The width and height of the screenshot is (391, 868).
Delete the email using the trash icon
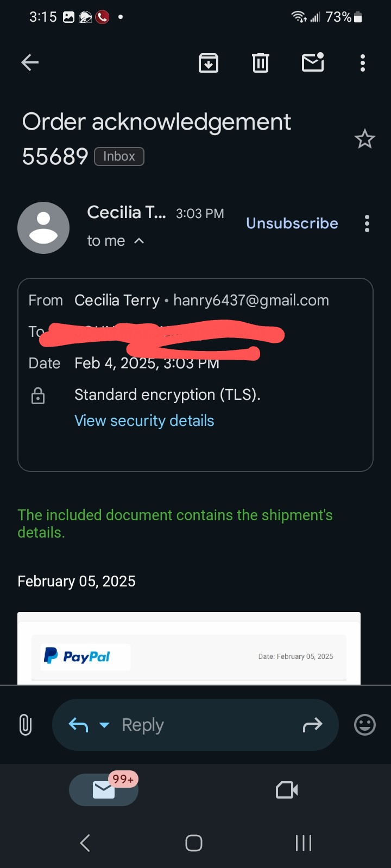point(261,63)
